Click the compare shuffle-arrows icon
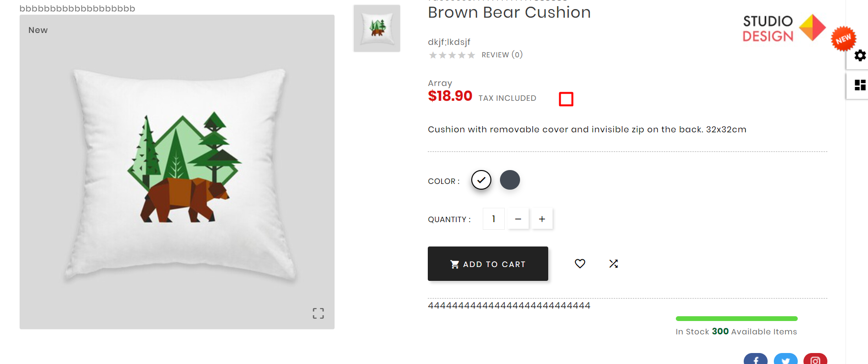 coord(614,264)
